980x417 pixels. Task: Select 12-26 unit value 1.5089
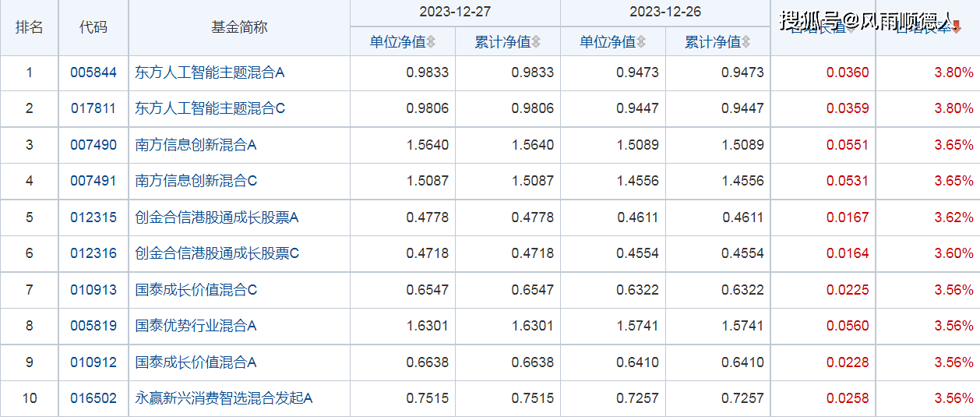(638, 145)
